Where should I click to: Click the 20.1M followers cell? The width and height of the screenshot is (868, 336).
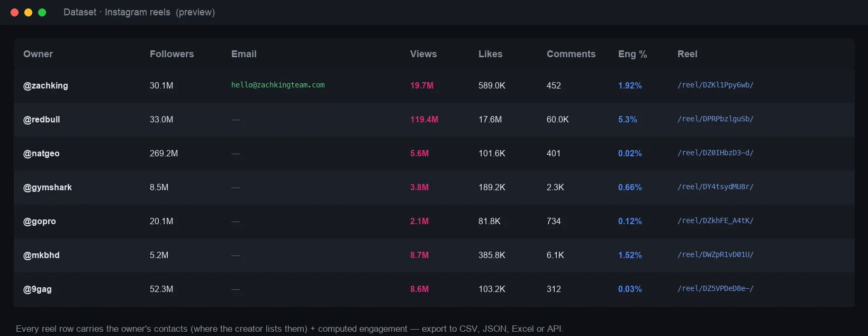click(x=161, y=221)
